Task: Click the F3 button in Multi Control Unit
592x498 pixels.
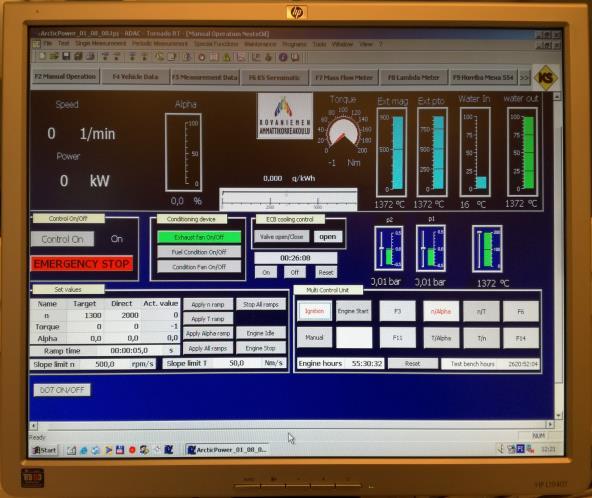Action: pos(397,311)
